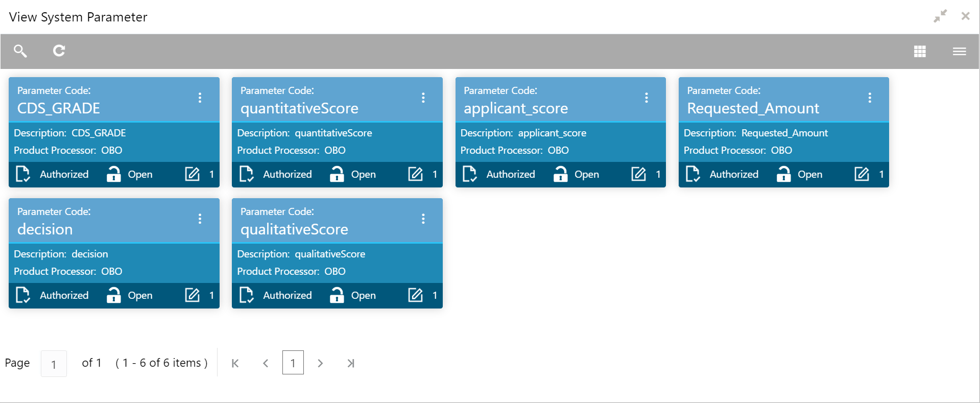
Task: Switch to tile grid view
Action: tap(920, 51)
